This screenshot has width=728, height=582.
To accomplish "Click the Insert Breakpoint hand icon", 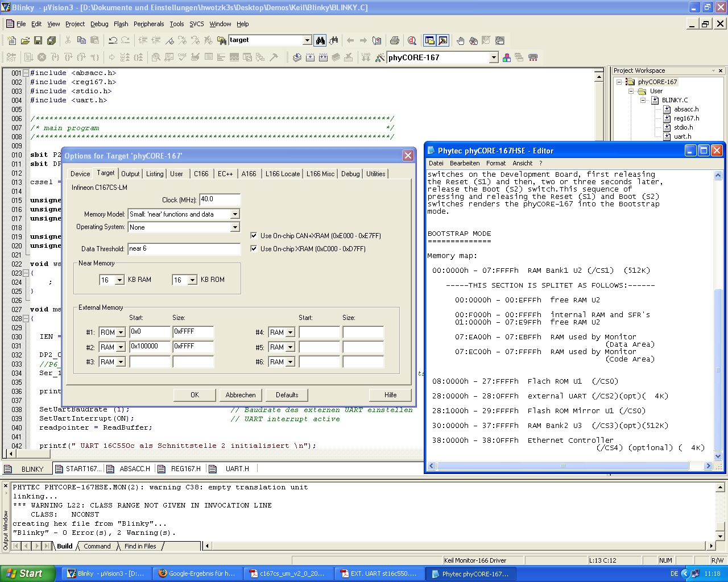I will click(x=460, y=40).
